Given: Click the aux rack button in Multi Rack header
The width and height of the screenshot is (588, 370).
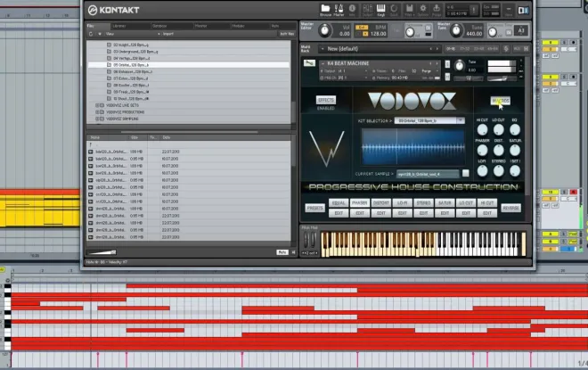Looking at the screenshot, I should (517, 49).
